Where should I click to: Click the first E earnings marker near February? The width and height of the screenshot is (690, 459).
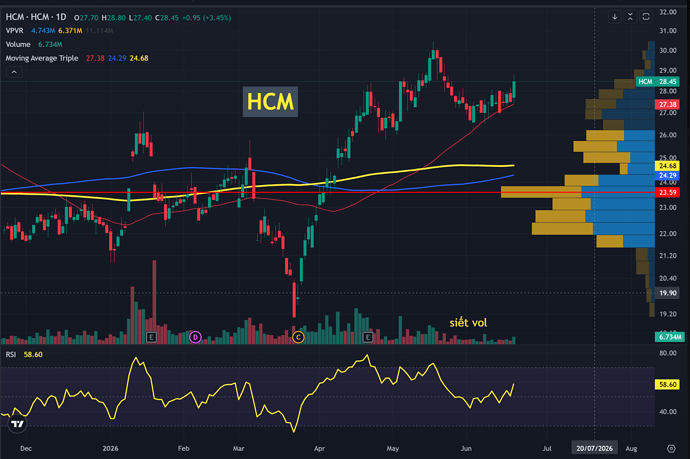pyautogui.click(x=151, y=338)
